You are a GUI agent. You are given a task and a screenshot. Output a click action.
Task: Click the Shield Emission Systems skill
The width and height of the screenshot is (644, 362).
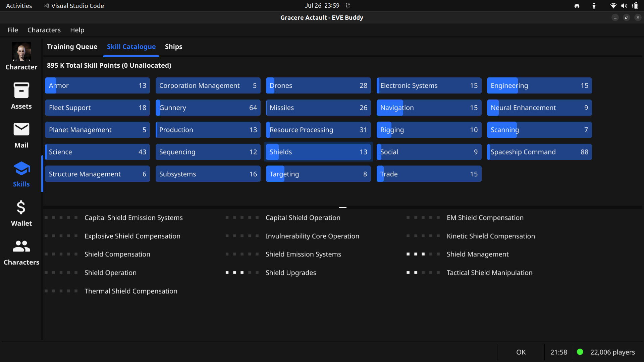tap(303, 254)
